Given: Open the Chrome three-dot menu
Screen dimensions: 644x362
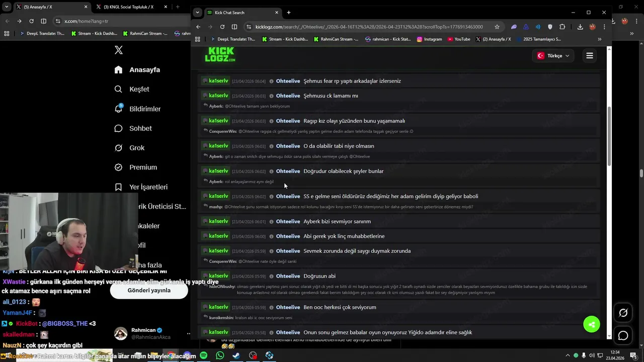Looking at the screenshot, I should tap(604, 27).
